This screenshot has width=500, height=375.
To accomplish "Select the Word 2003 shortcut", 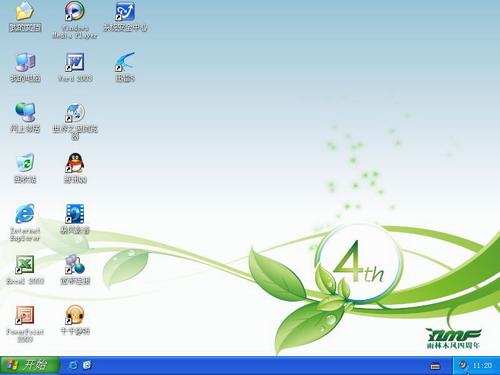I will 75,67.
